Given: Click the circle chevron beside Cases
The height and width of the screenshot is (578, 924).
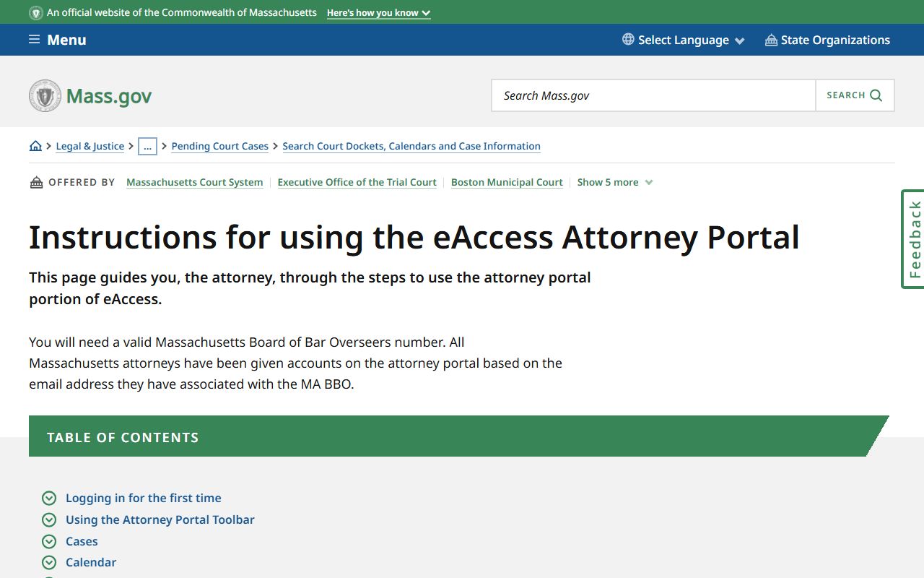Looking at the screenshot, I should 49,541.
